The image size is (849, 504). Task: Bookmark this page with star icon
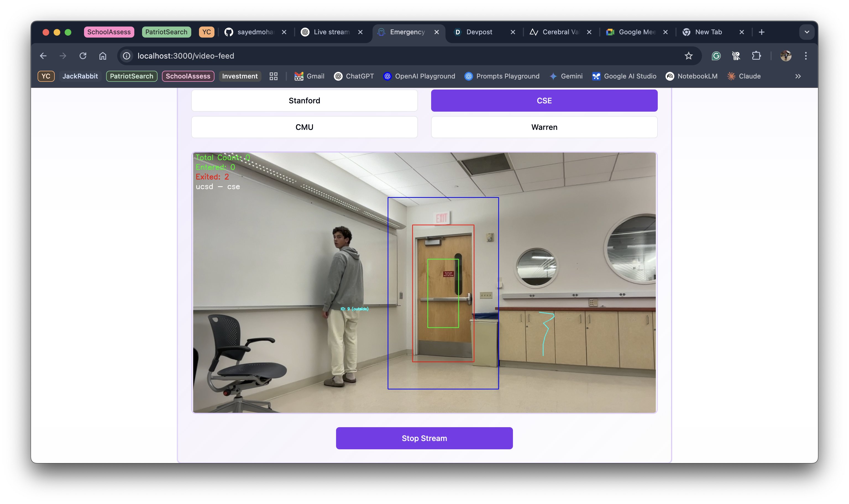tap(688, 56)
